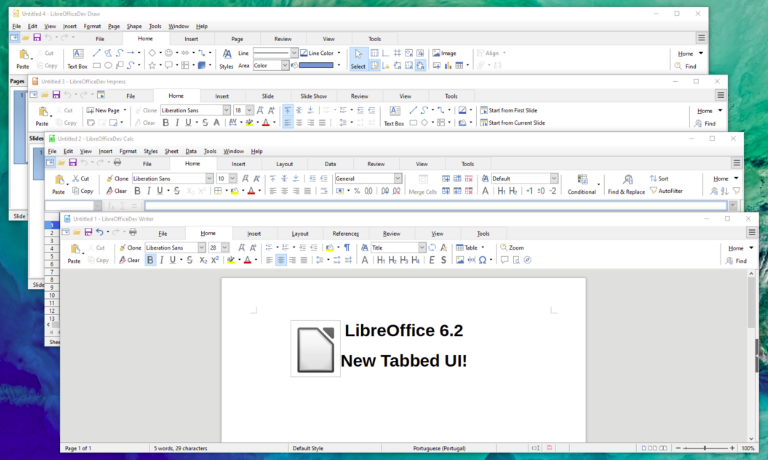Apply Heading 1 style in Writer
Screen dimensions: 768x460
pyautogui.click(x=381, y=260)
